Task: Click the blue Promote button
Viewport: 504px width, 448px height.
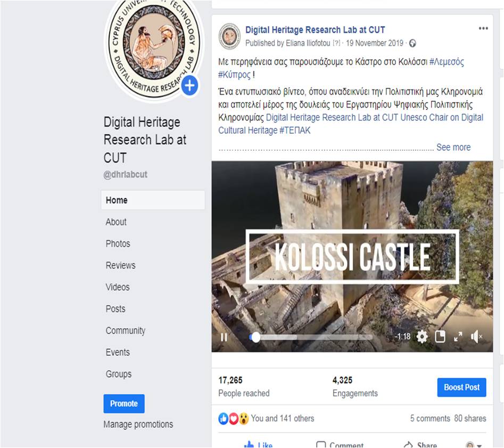Action: [x=124, y=404]
